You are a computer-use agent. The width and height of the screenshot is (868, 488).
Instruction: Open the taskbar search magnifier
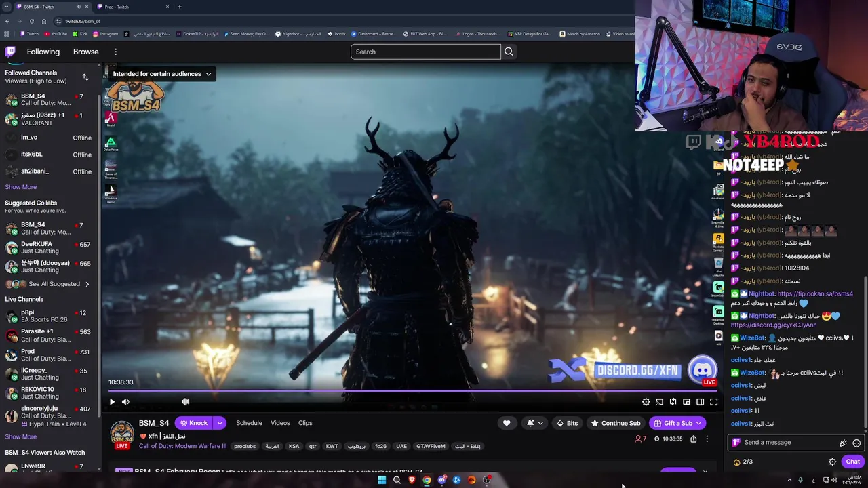pos(397,480)
